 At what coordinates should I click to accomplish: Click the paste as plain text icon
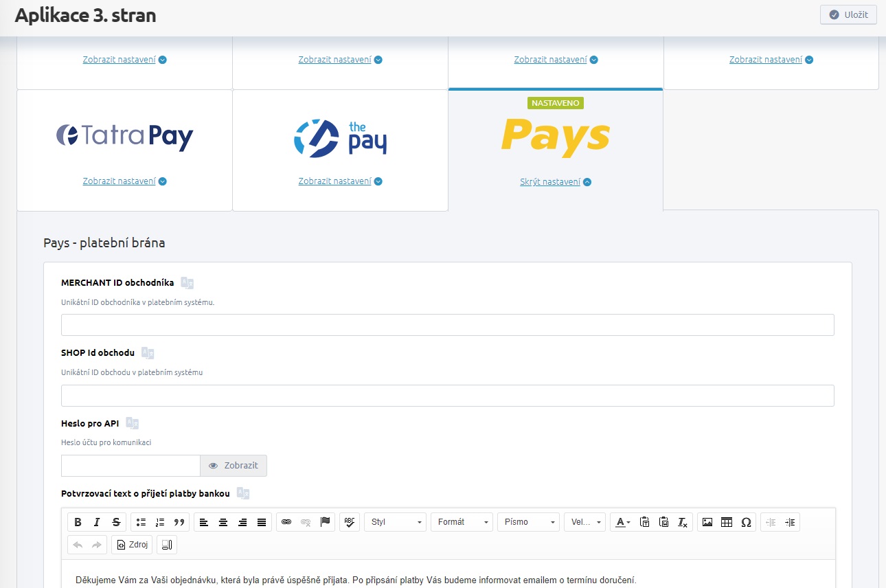coord(644,522)
